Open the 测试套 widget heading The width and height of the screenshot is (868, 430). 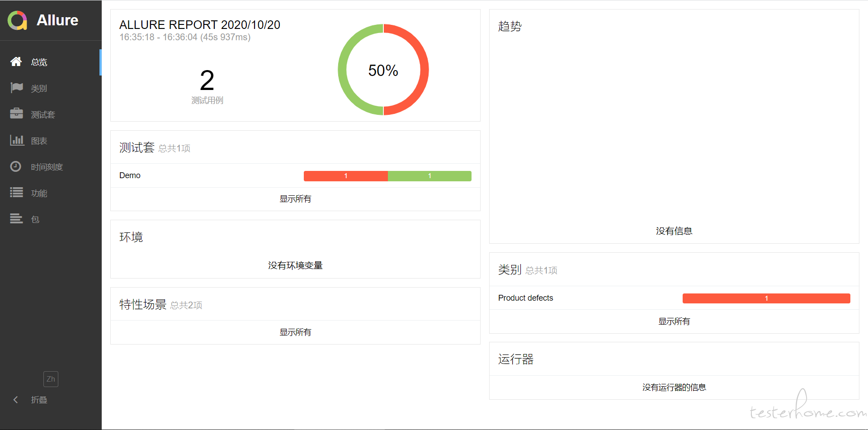click(x=137, y=147)
